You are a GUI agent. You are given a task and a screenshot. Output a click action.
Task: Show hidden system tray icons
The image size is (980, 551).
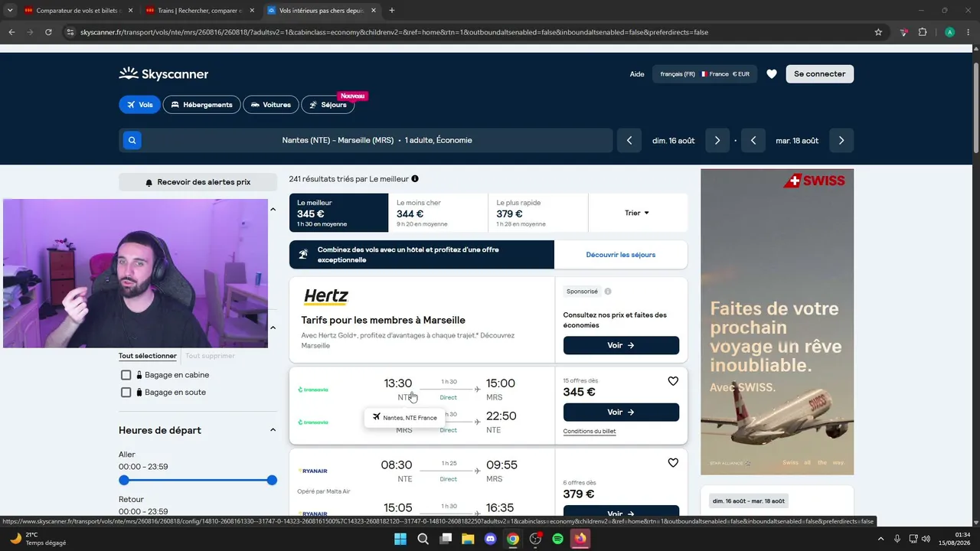tap(880, 539)
